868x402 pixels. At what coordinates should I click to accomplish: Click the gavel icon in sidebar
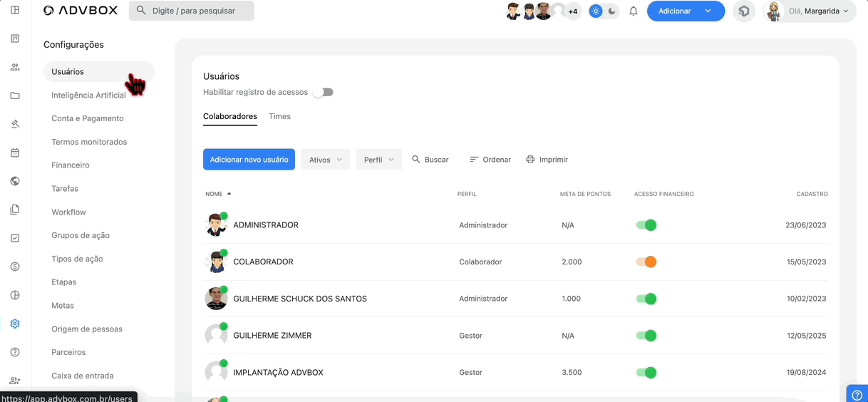[15, 124]
